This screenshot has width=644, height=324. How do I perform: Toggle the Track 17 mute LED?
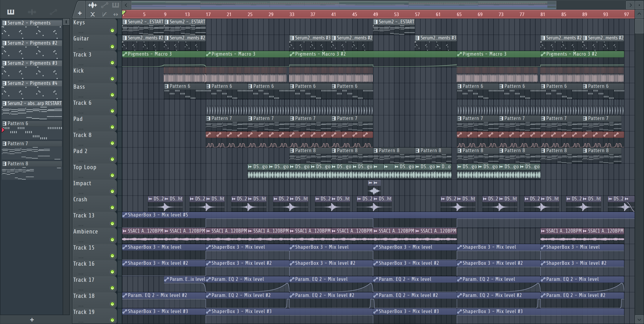click(112, 288)
